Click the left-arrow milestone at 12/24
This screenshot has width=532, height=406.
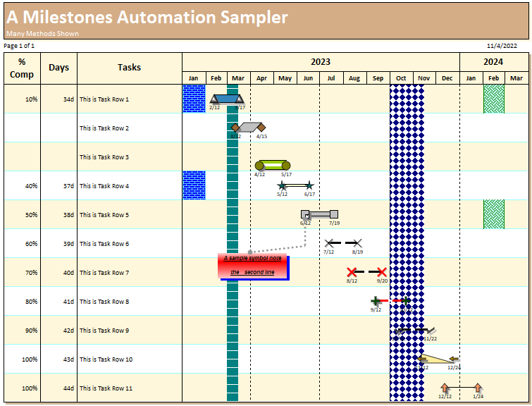(454, 359)
